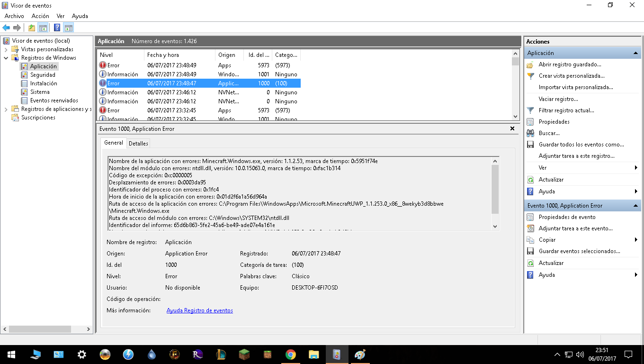Click the event list vertical scrollbar down arrow
Screen dimensions: 644x364
pos(516,116)
